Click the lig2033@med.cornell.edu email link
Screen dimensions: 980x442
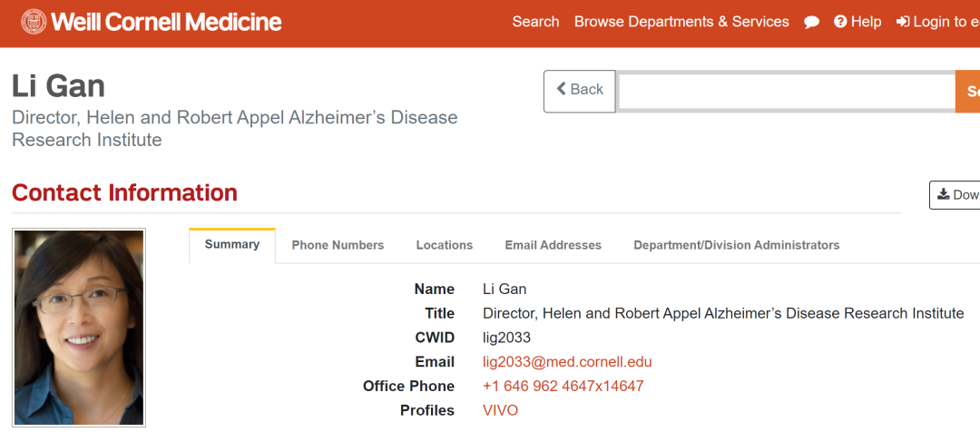click(567, 362)
